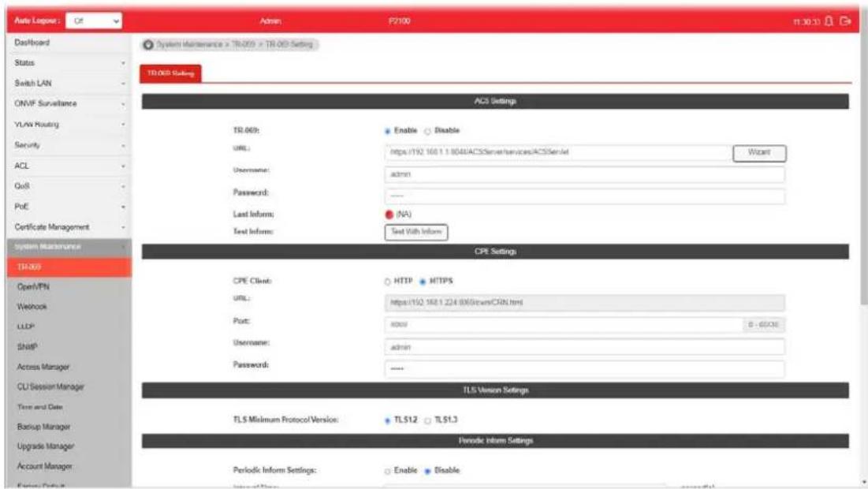This screenshot has width=868, height=489.
Task: Expand the Switch LAN sidebar menu
Action: [x=69, y=83]
